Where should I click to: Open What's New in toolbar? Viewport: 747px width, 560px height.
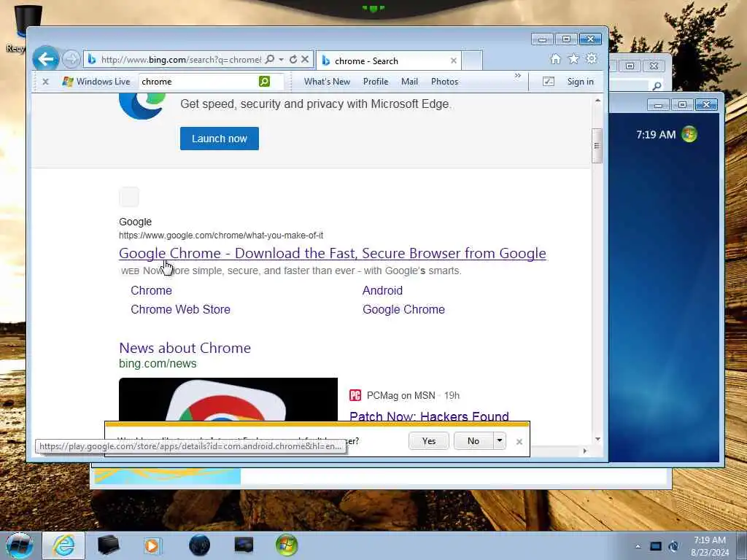(x=328, y=82)
